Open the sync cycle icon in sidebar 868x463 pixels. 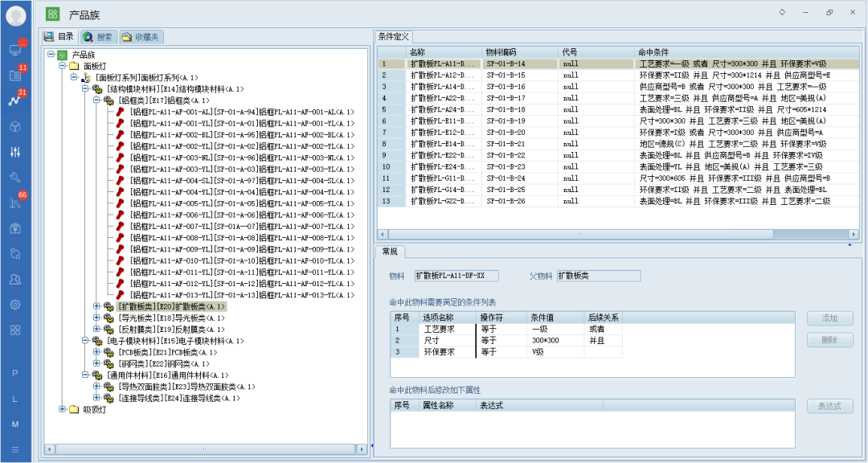point(15,254)
